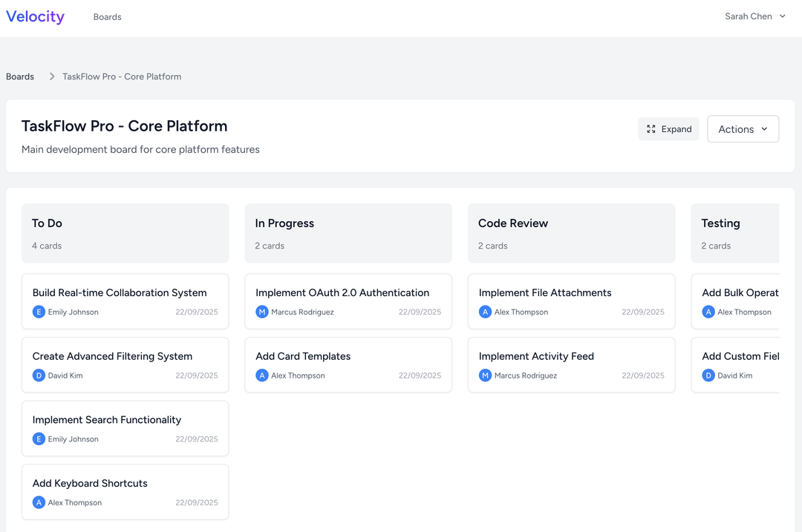Open the Actions dropdown

(743, 129)
